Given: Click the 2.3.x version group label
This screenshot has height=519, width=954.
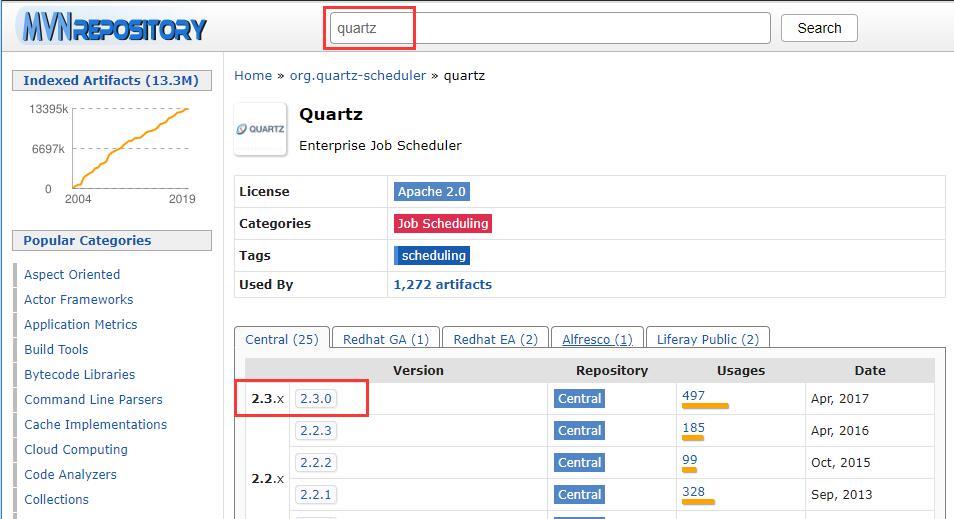Looking at the screenshot, I should point(267,399).
